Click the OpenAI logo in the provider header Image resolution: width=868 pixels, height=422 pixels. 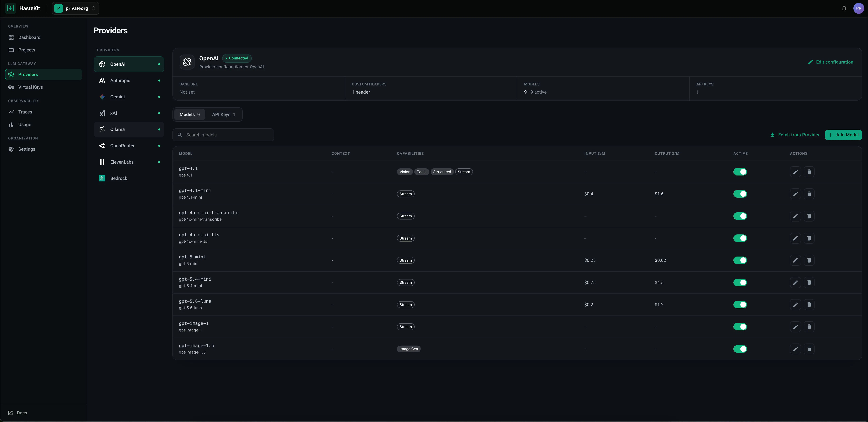point(187,62)
